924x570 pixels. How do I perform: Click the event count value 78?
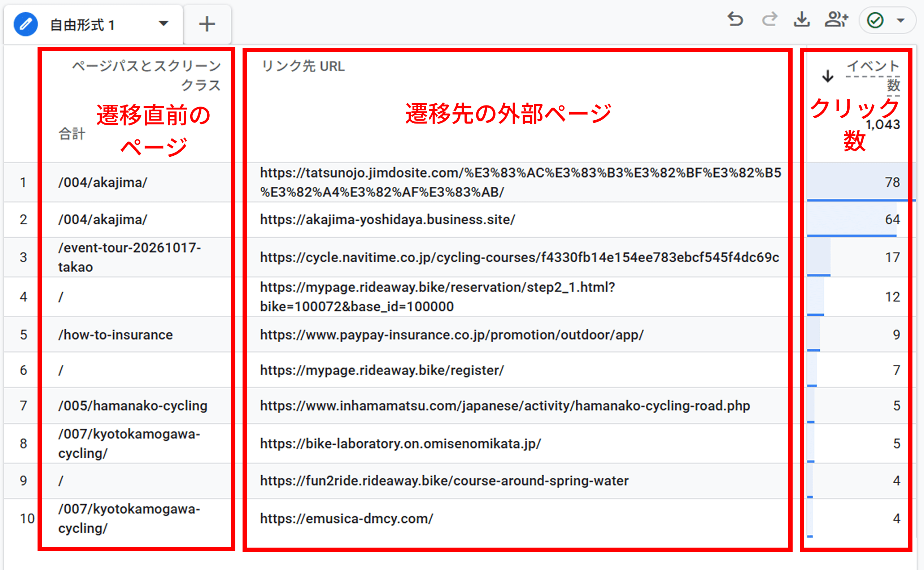[892, 182]
